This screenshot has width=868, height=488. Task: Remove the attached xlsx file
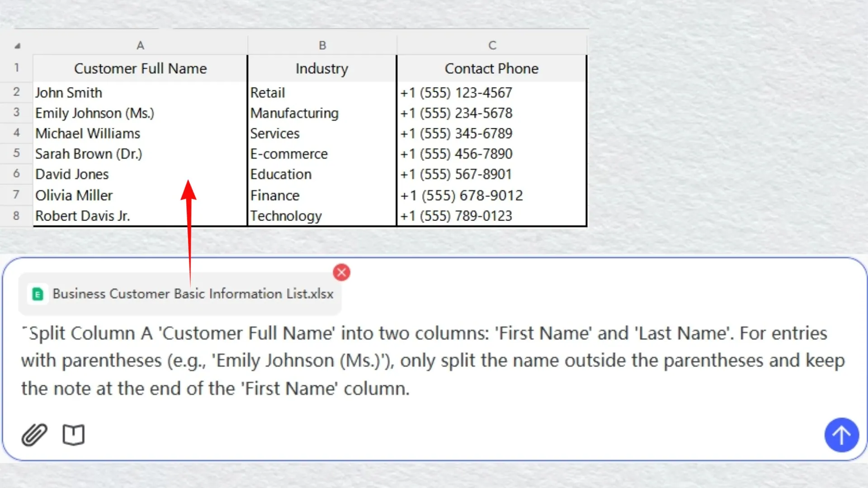click(341, 272)
